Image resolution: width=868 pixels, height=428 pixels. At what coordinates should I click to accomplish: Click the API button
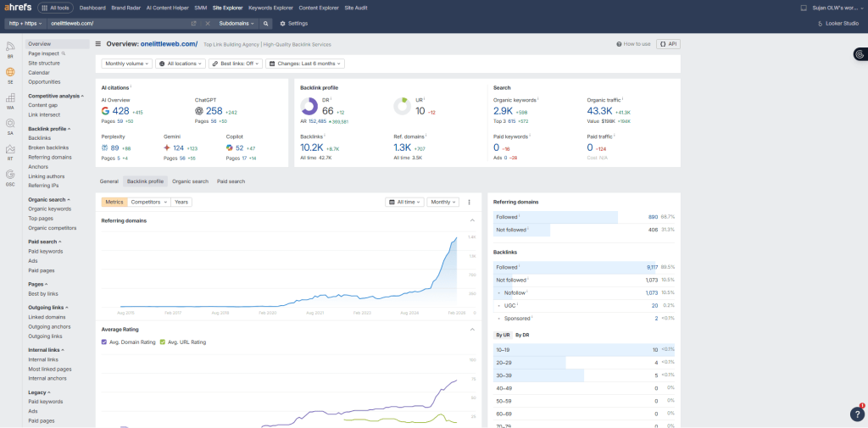coord(668,44)
